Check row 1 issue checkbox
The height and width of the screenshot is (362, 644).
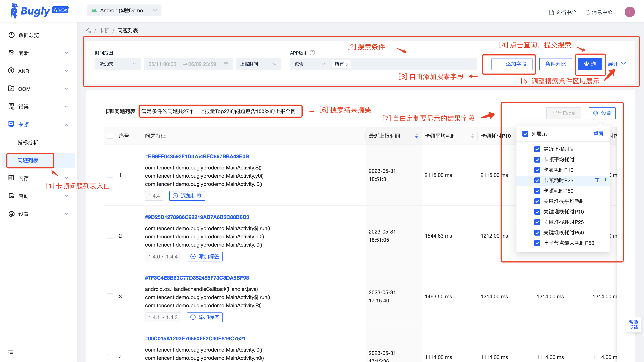click(110, 175)
